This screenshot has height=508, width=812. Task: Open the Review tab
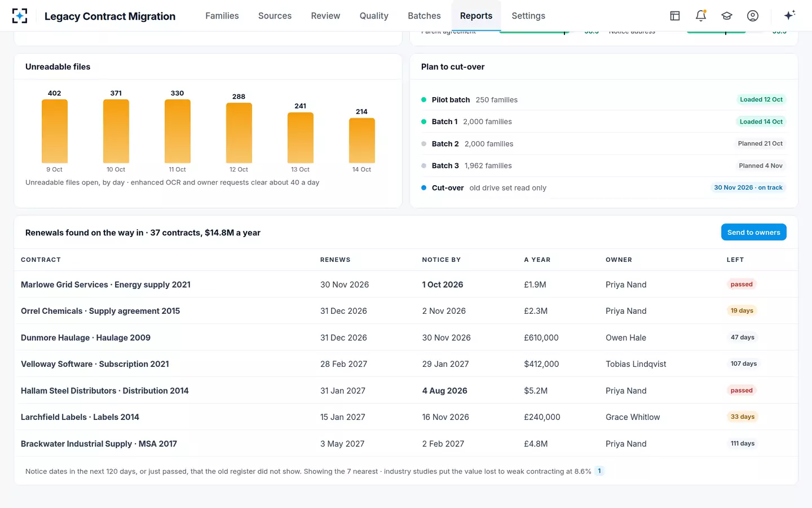point(325,16)
